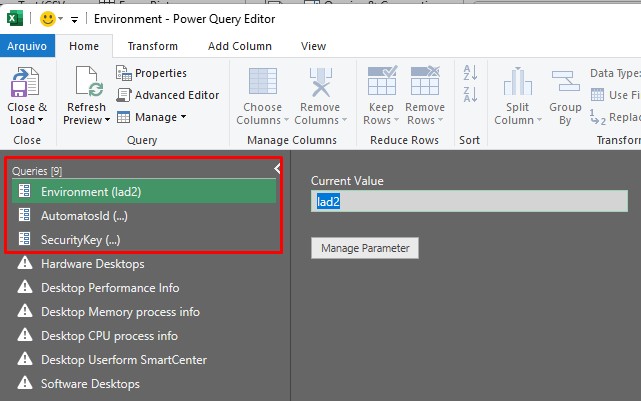
Task: Collapse the Queries pane with the chevron
Action: point(277,168)
